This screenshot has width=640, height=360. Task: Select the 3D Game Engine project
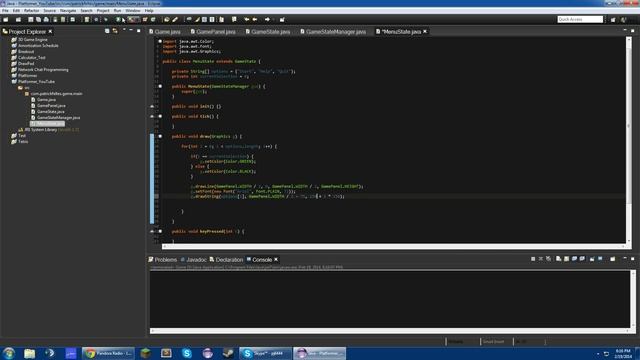tap(33, 40)
